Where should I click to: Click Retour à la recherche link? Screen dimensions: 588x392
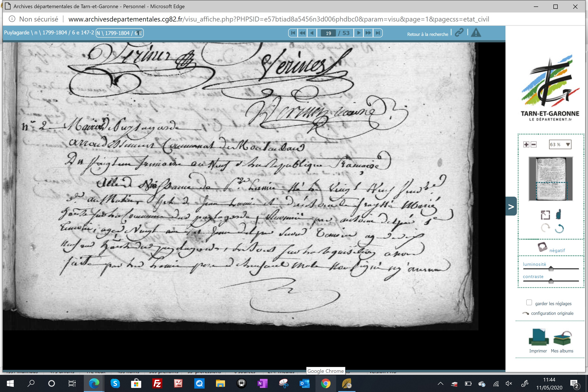coord(427,34)
